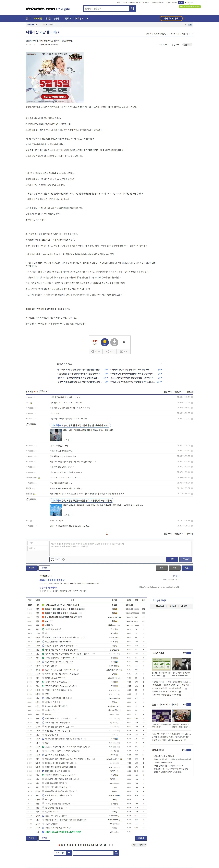
Task: Select 갤로그 in the blue nav bar
Action: [x=68, y=19]
